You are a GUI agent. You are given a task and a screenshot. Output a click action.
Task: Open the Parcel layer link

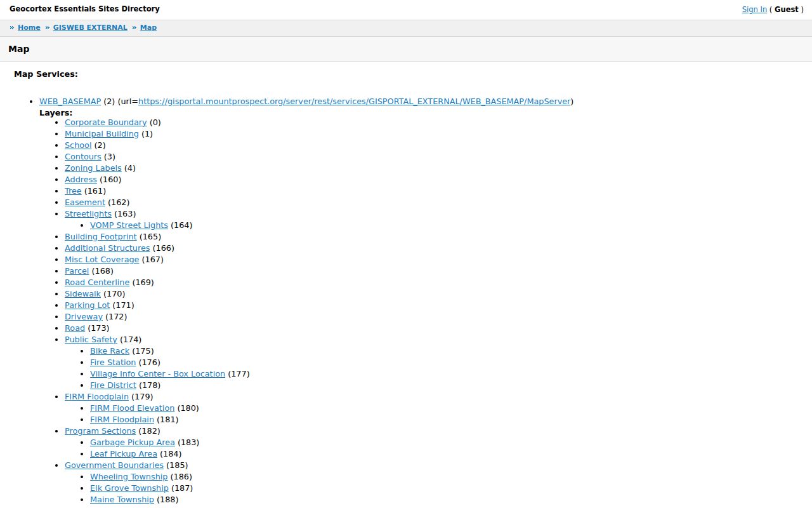77,271
